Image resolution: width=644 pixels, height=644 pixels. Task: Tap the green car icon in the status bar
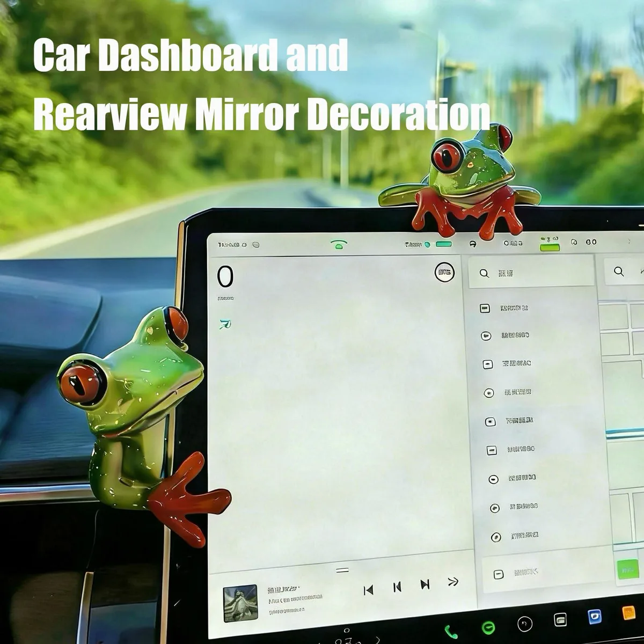click(x=339, y=245)
